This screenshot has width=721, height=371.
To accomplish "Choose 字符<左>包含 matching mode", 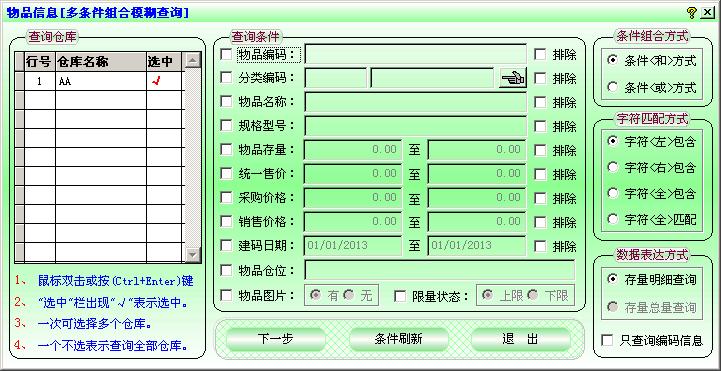I will coord(612,141).
